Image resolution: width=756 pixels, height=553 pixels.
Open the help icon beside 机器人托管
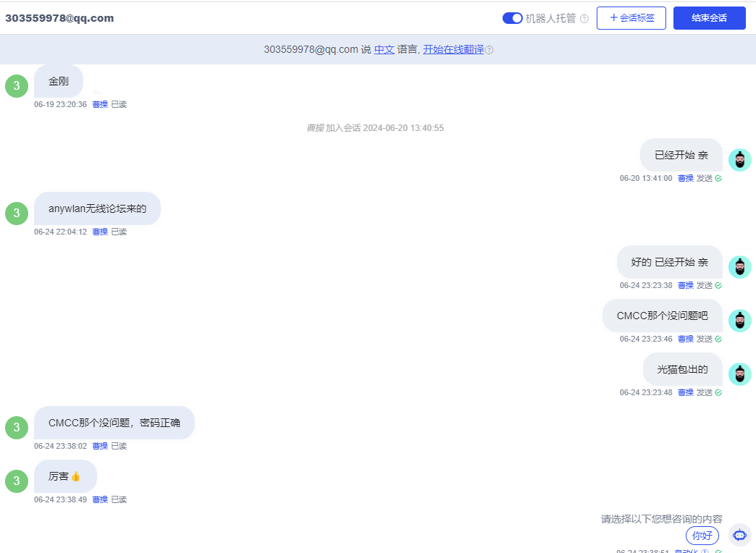tap(584, 19)
